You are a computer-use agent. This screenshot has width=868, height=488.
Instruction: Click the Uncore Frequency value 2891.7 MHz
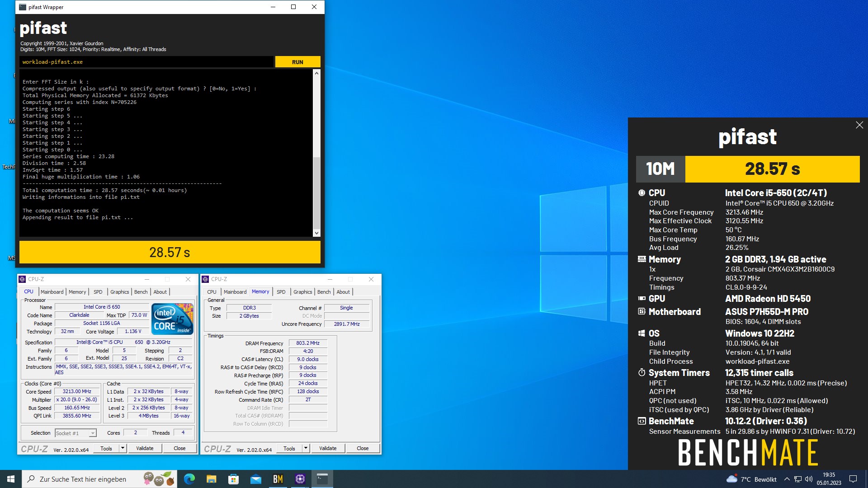click(347, 324)
